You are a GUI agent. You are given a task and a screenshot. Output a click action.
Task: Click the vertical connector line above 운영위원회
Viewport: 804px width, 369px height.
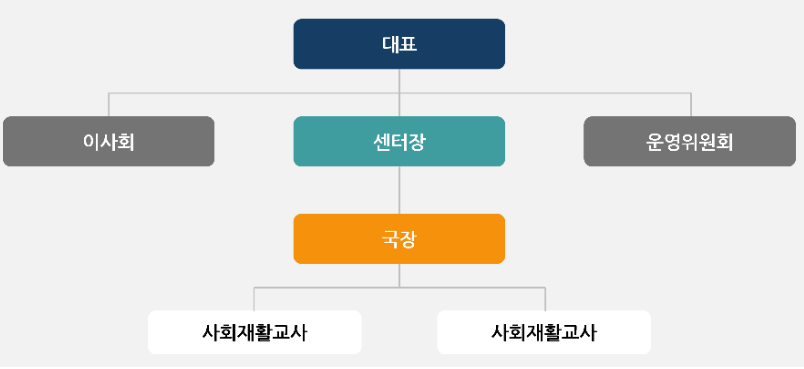click(691, 105)
